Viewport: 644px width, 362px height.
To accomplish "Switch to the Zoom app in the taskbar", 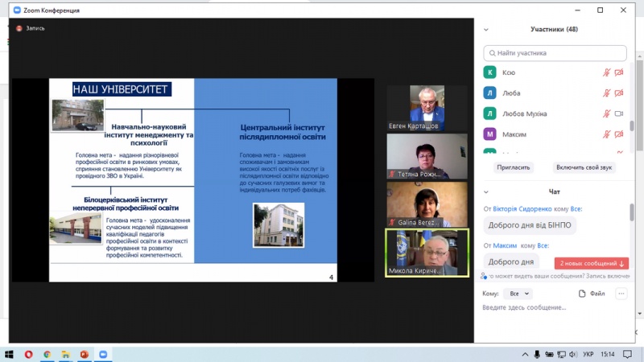I will point(103,354).
